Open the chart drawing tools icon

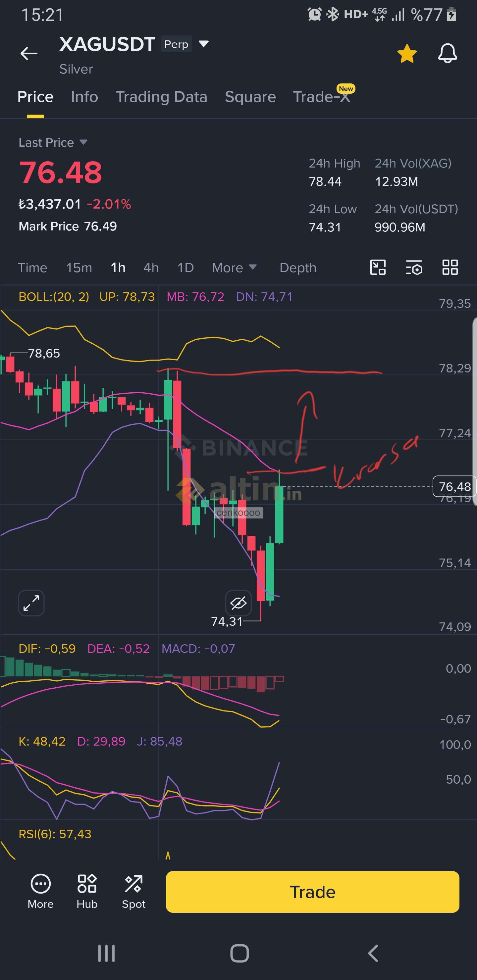point(378,268)
